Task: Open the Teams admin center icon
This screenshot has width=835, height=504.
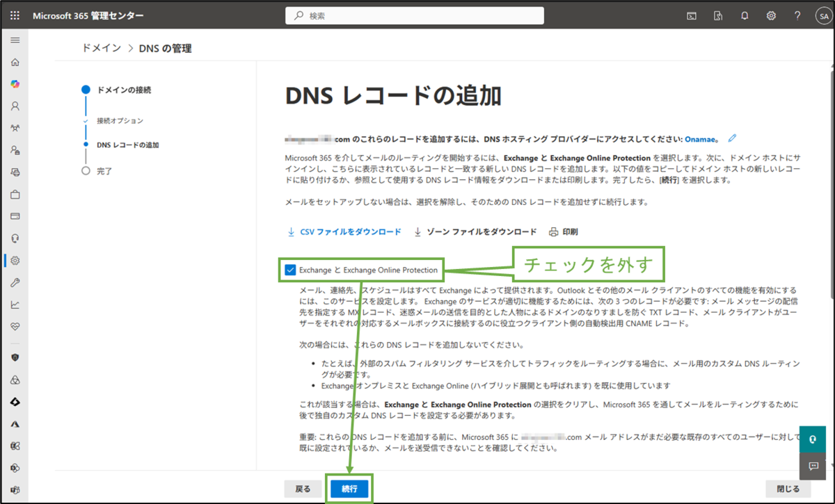Action: pyautogui.click(x=15, y=490)
